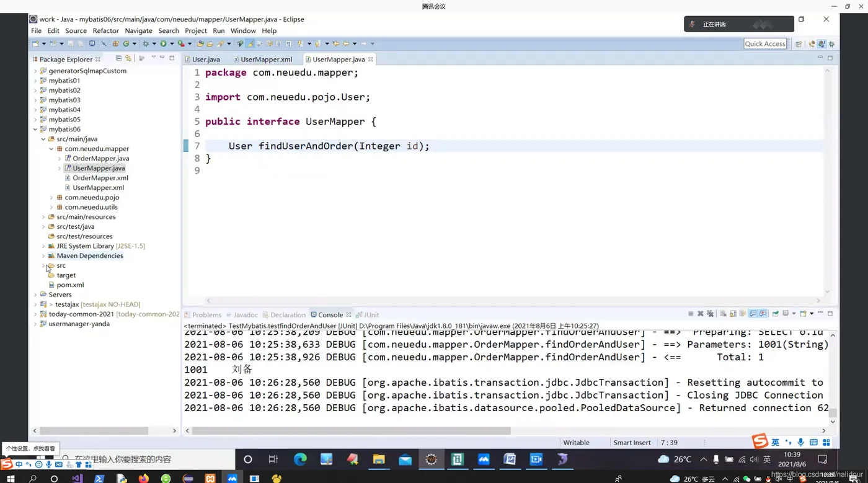Click the Writable status bar entry
This screenshot has height=483, width=868.
pyautogui.click(x=576, y=443)
